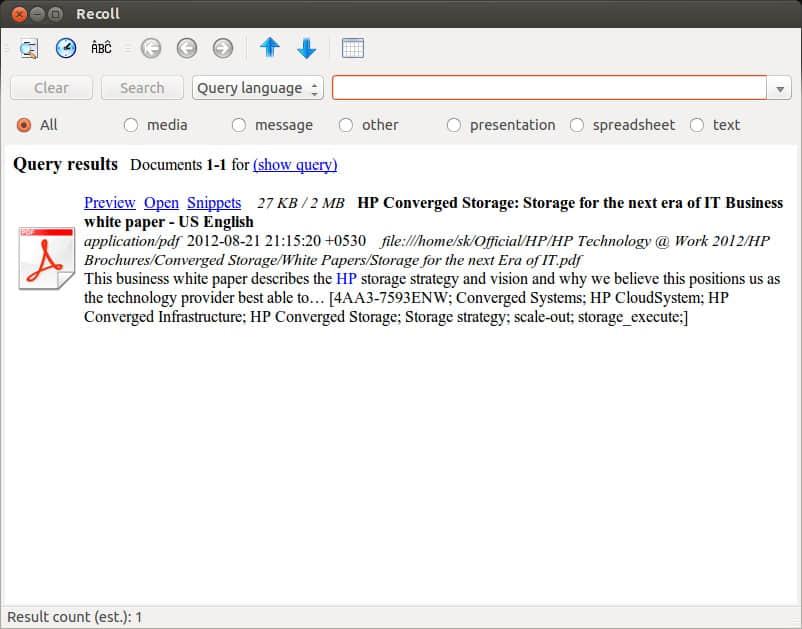Select the media filter radio button
The image size is (802, 629).
coord(131,125)
